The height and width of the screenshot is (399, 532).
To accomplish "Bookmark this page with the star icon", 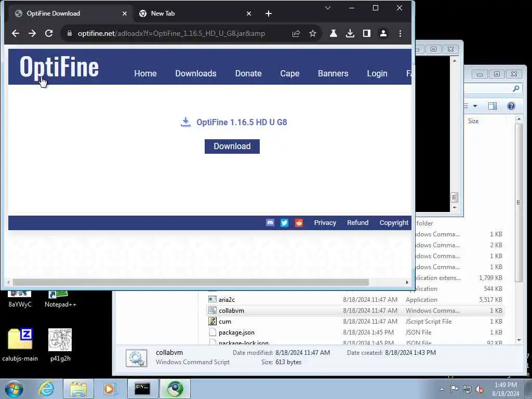I will [312, 33].
